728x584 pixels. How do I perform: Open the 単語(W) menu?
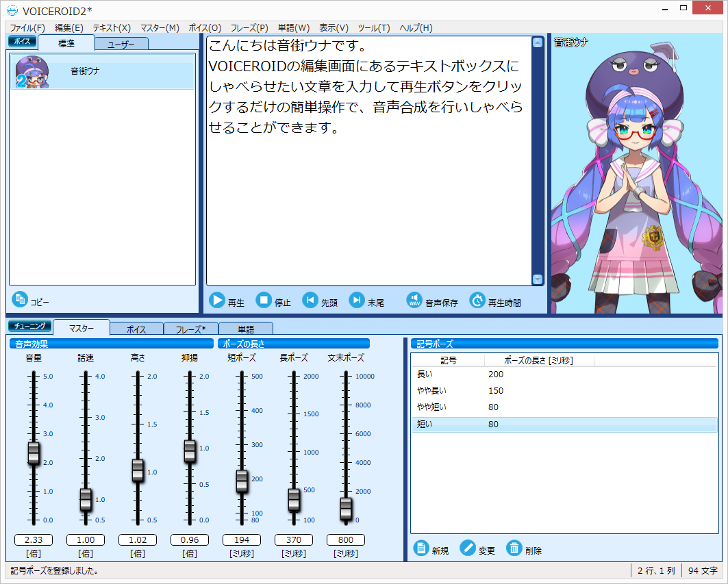click(x=293, y=28)
